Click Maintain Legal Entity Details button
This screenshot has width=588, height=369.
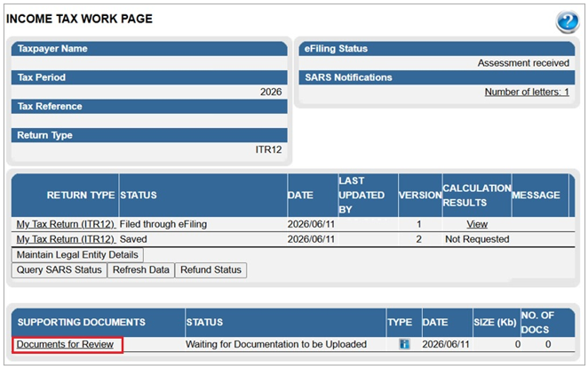(77, 255)
